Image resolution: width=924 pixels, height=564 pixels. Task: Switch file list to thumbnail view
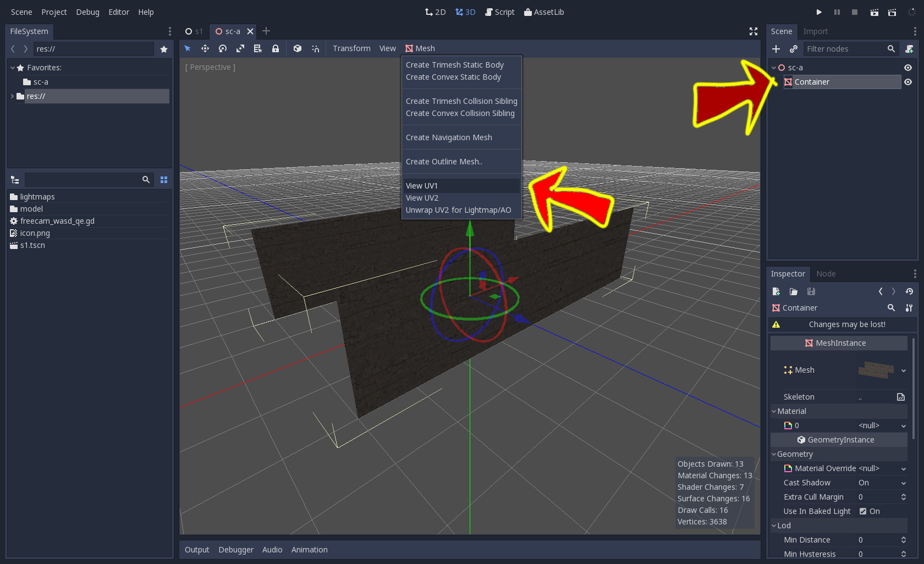pos(163,180)
